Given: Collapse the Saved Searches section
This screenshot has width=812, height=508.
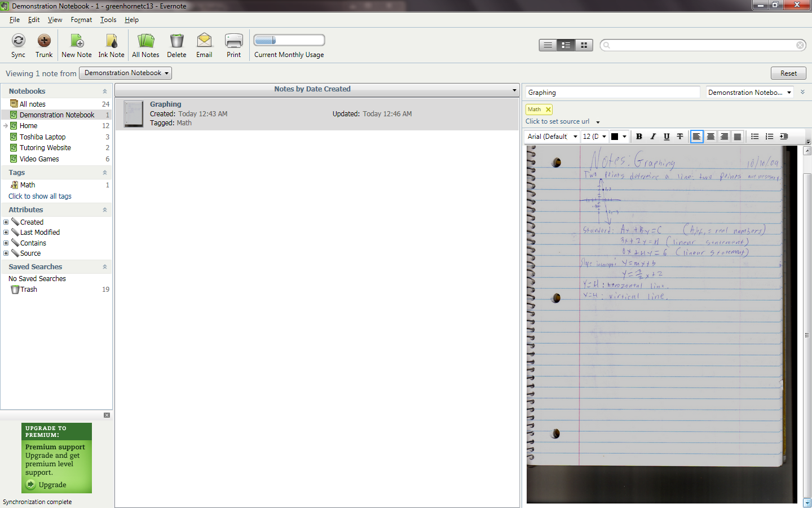Looking at the screenshot, I should pyautogui.click(x=104, y=267).
